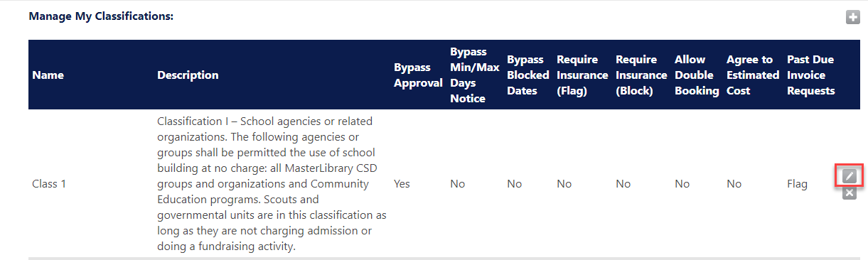Click the Flag value in Past Due column
Viewport: 868px width, 260px height.
(797, 184)
